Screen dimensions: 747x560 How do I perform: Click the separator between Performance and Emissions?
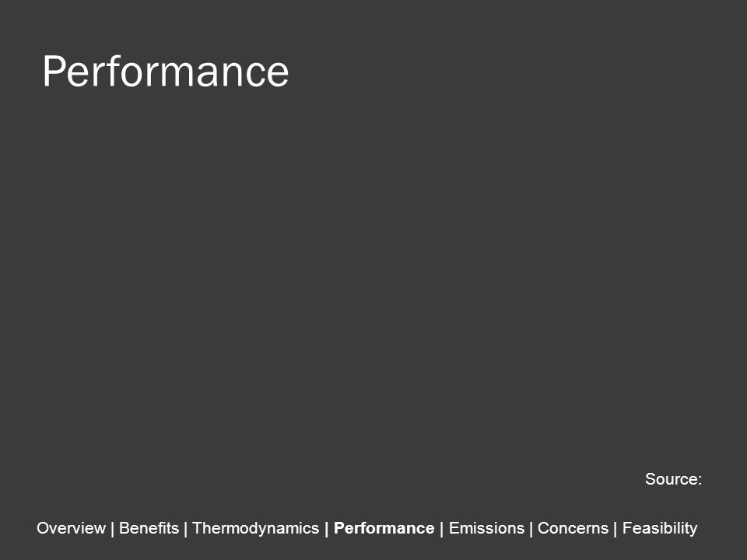[442, 529]
